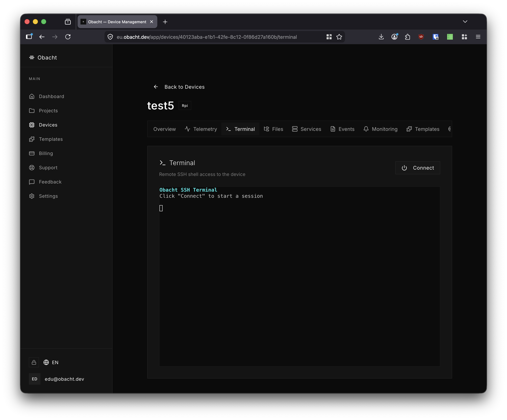Viewport: 507px width, 420px height.
Task: Click the Rpi device badge
Action: [185, 105]
